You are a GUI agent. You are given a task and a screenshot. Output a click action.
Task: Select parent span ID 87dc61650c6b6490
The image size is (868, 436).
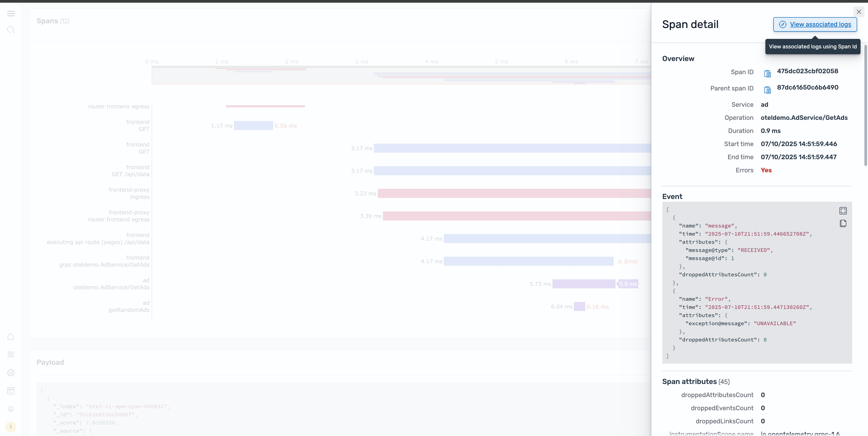tap(807, 87)
